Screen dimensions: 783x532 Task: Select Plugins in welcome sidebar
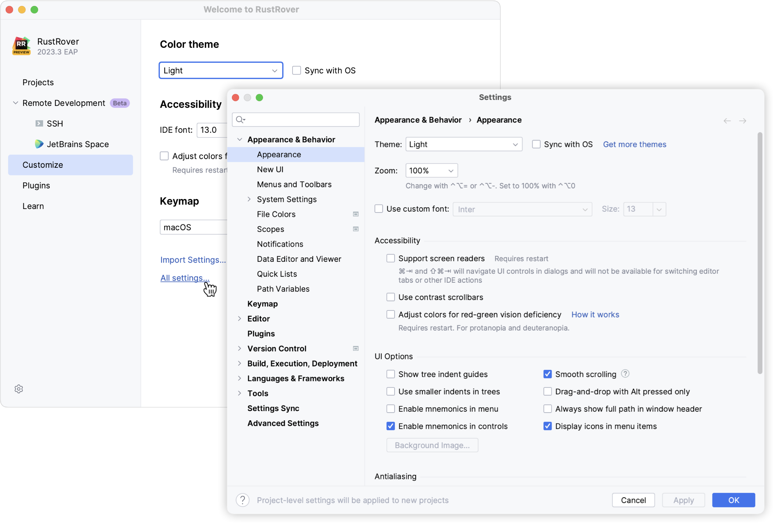(x=36, y=186)
